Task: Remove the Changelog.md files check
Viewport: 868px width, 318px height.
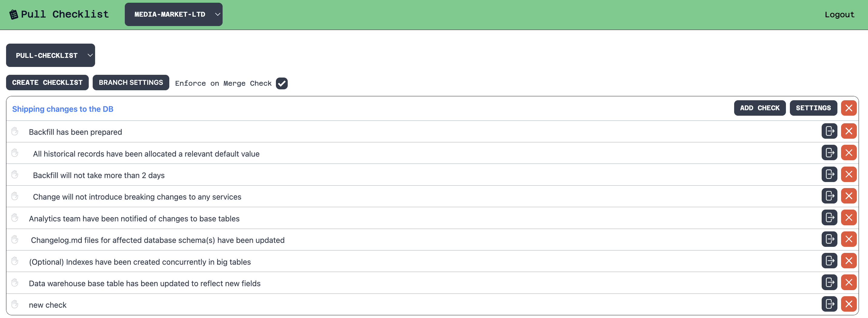Action: [848, 239]
